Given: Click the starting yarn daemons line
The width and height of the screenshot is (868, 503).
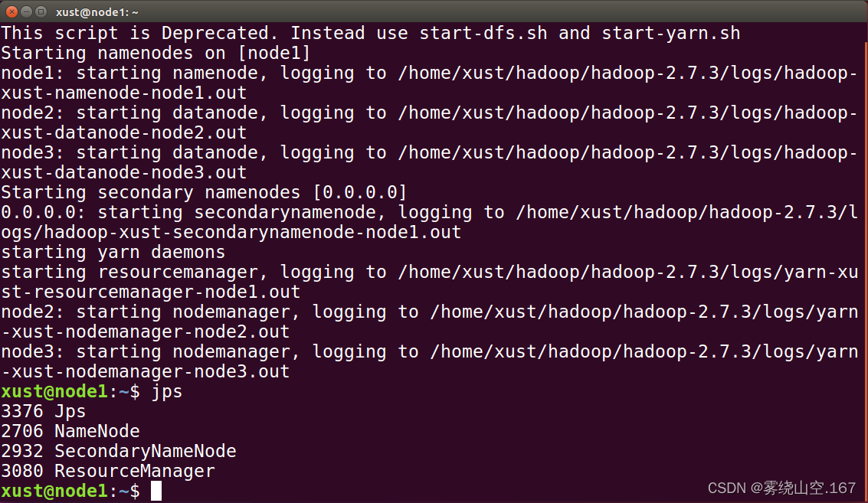Looking at the screenshot, I should click(x=112, y=252).
